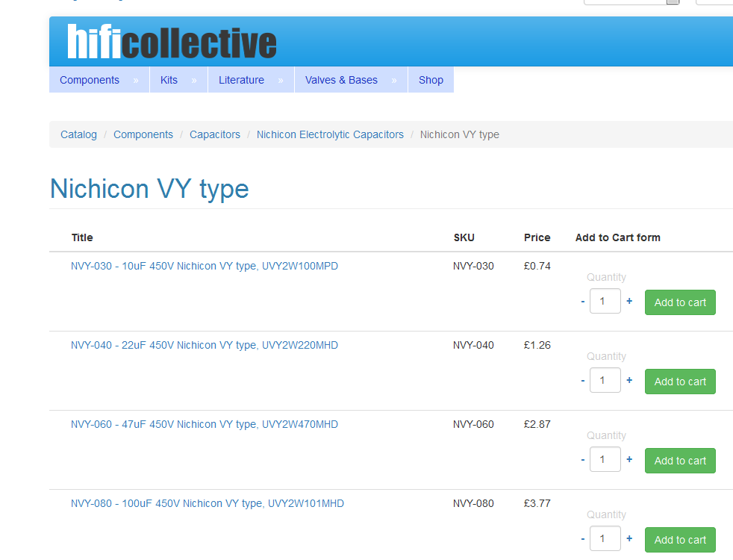Select SKU cell NVY-080
733x560 pixels.
click(x=473, y=503)
